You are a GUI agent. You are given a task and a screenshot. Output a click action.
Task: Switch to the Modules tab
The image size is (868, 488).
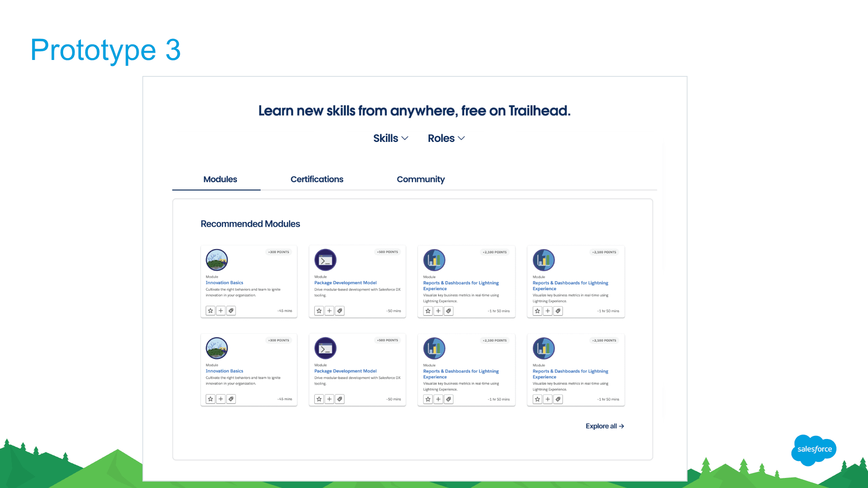point(220,179)
